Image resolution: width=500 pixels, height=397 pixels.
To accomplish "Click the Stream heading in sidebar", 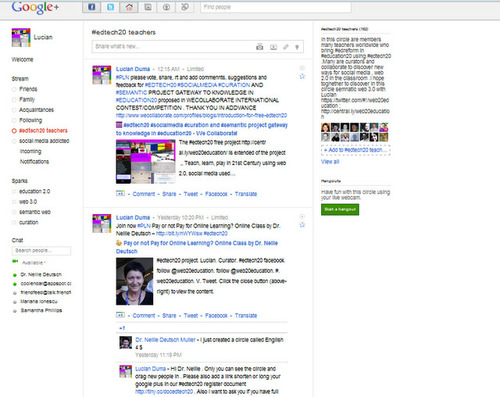I will point(20,79).
